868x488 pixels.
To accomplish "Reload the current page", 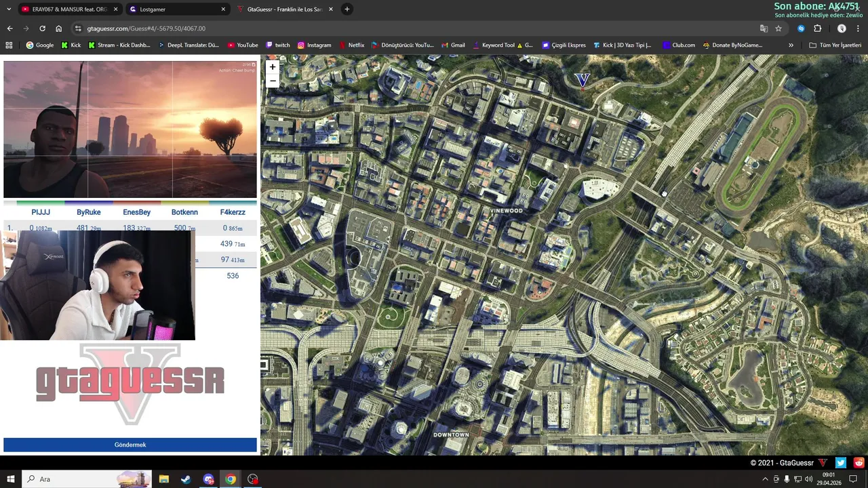I will [x=42, y=28].
